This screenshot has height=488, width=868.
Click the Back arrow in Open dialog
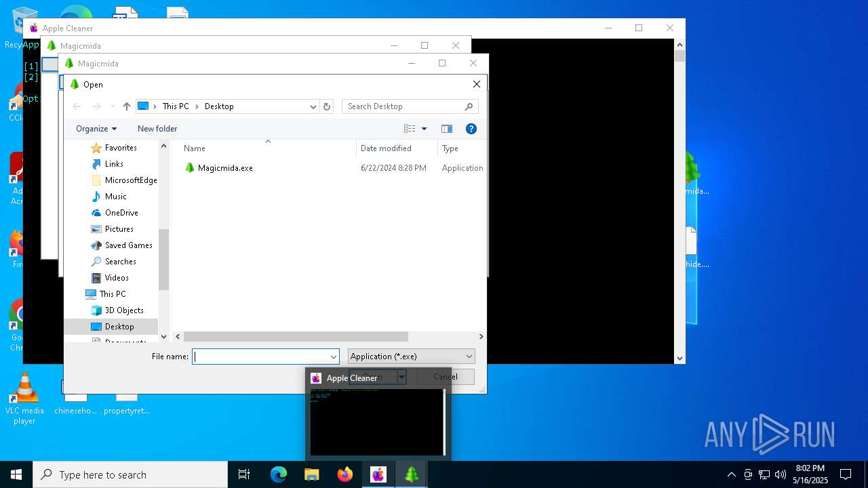tap(77, 106)
